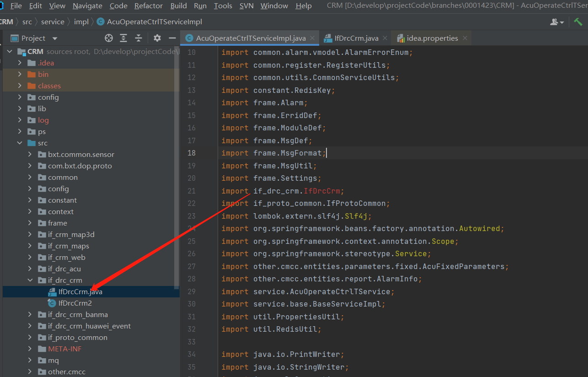Click the .idea folder icon

coord(32,63)
